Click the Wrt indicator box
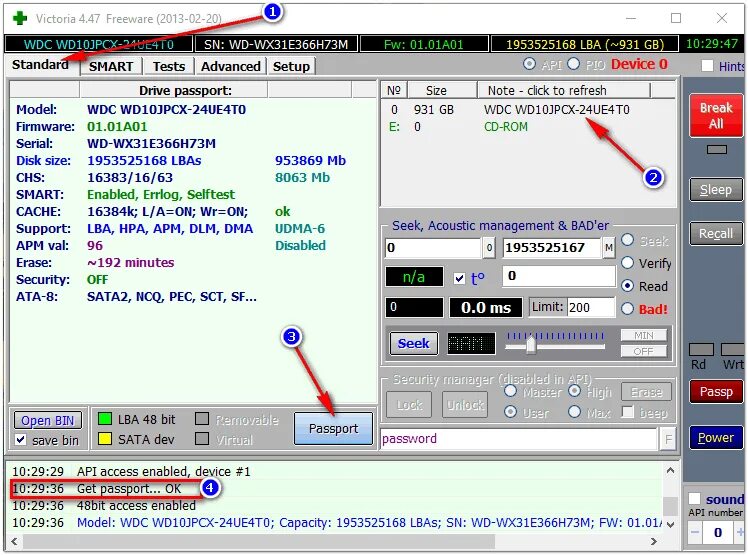 coord(733,349)
